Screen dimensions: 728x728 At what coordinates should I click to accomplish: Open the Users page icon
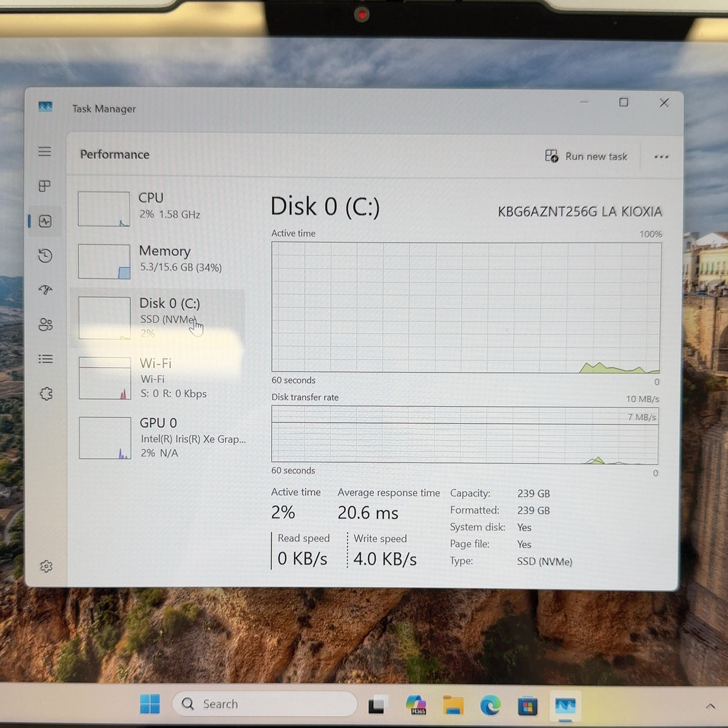45,325
